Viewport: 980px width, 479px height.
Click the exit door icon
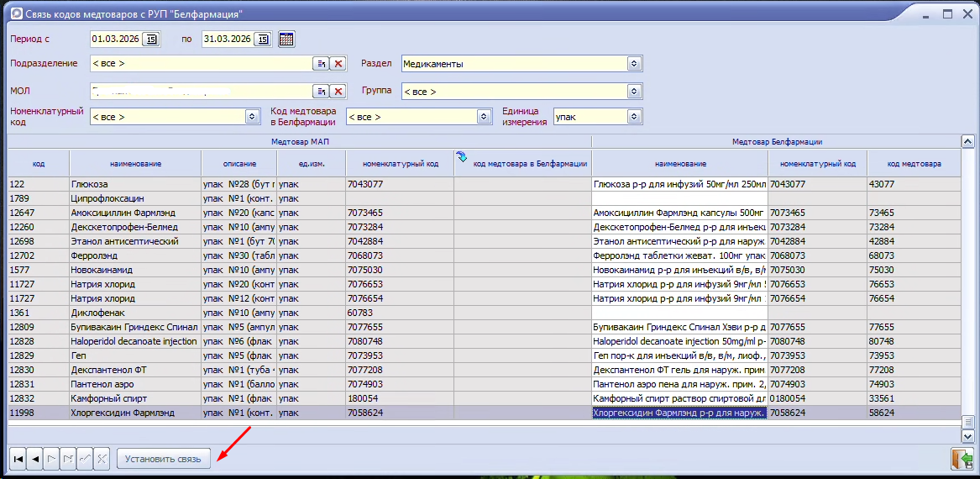(x=961, y=459)
